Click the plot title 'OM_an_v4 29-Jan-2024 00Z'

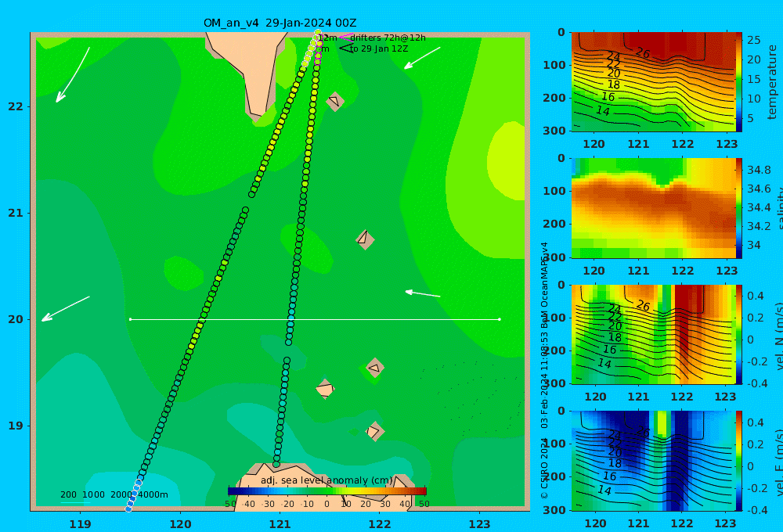click(280, 23)
